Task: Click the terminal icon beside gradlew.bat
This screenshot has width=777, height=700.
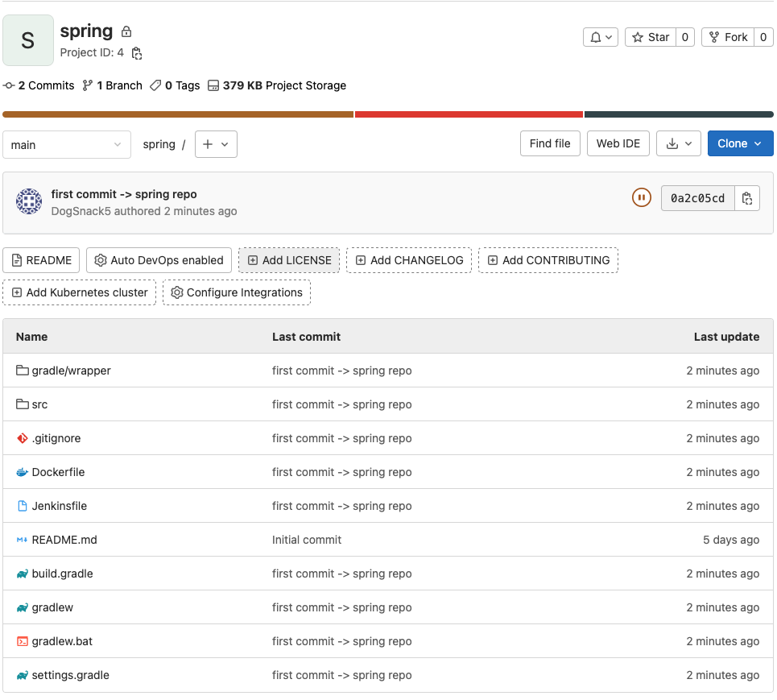Action: point(22,641)
